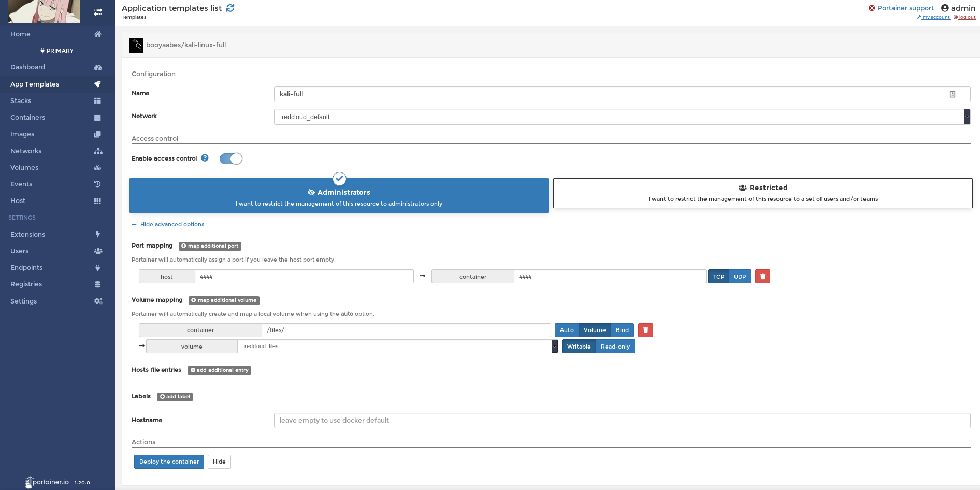The width and height of the screenshot is (980, 490).
Task: Click the log out link
Action: click(x=964, y=17)
